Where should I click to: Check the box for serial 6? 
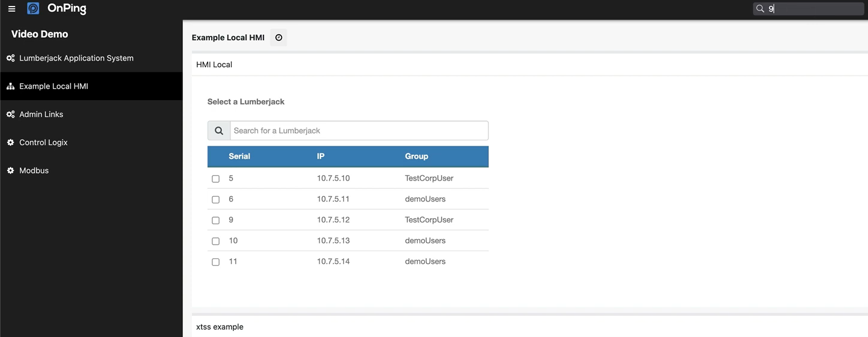[x=216, y=200]
